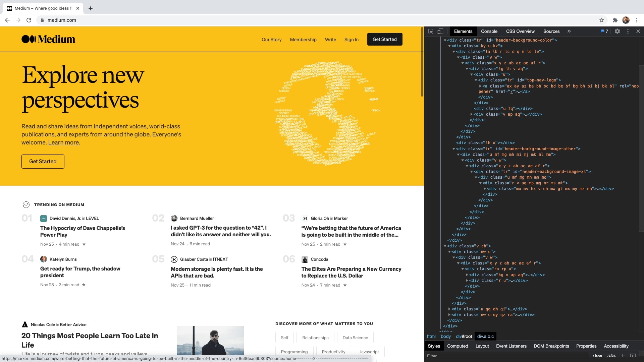644x362 pixels.
Task: Expand the div class "nw u qy qz ra" node
Action: click(x=449, y=315)
